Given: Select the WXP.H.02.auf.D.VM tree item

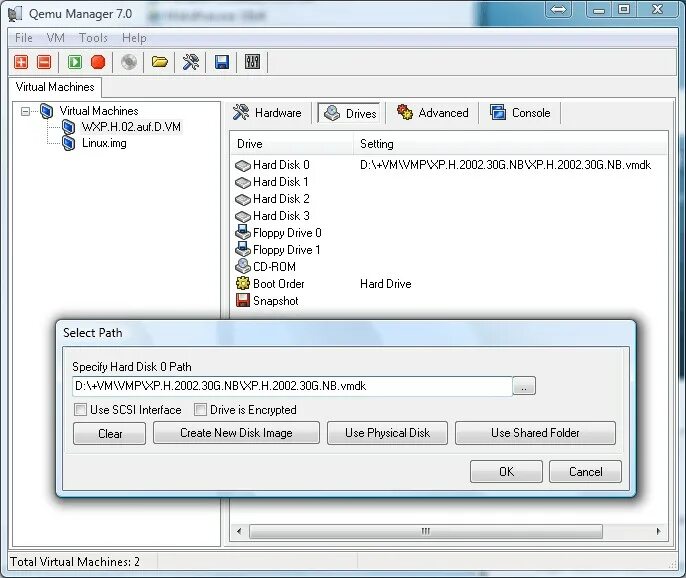Looking at the screenshot, I should [131, 127].
